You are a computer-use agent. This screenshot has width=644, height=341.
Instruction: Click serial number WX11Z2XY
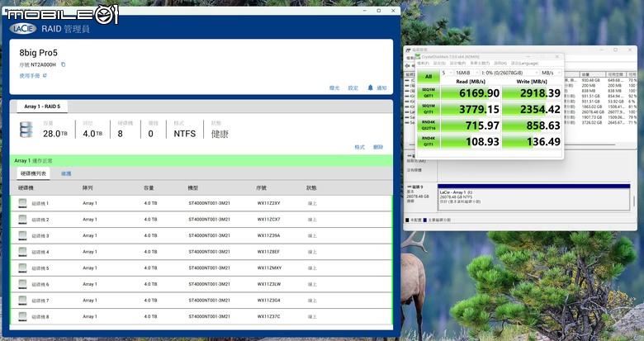pyautogui.click(x=268, y=203)
